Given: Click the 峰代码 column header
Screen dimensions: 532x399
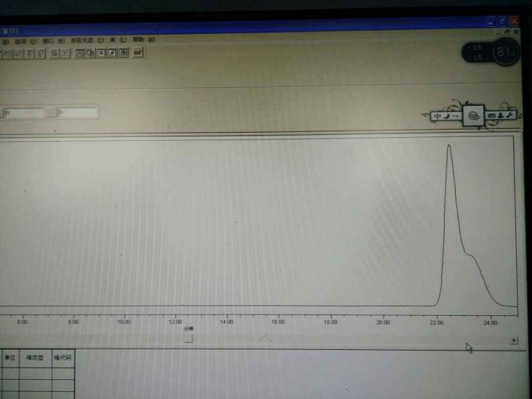Looking at the screenshot, I should tap(63, 358).
